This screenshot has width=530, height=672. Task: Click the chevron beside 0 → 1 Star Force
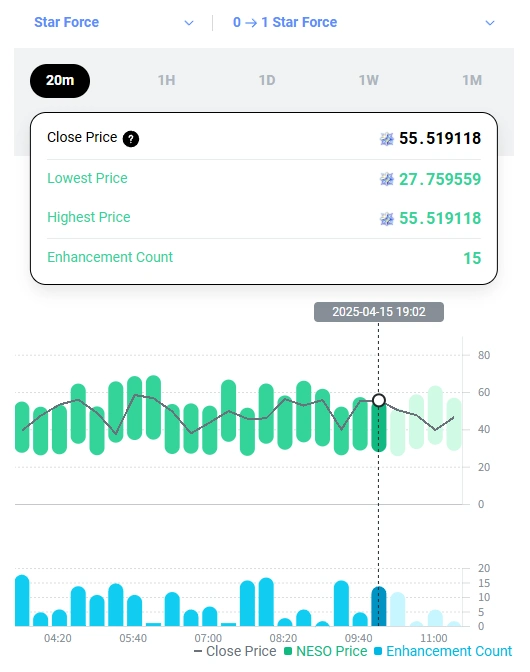490,23
